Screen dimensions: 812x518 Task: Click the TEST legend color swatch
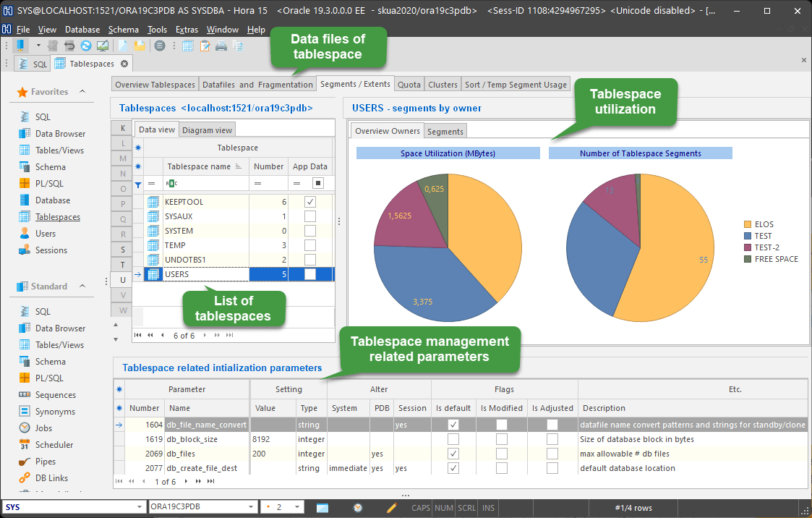tap(747, 235)
